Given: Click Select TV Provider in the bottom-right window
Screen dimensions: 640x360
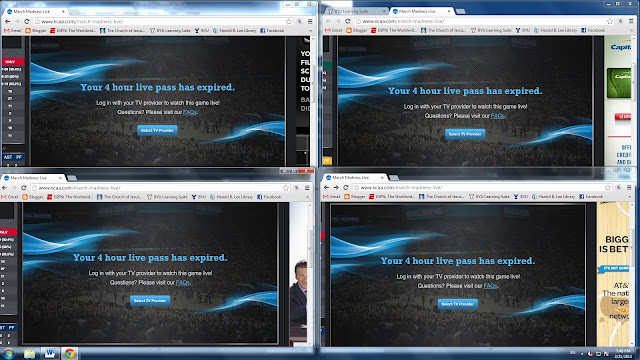Looking at the screenshot, I should tap(458, 304).
